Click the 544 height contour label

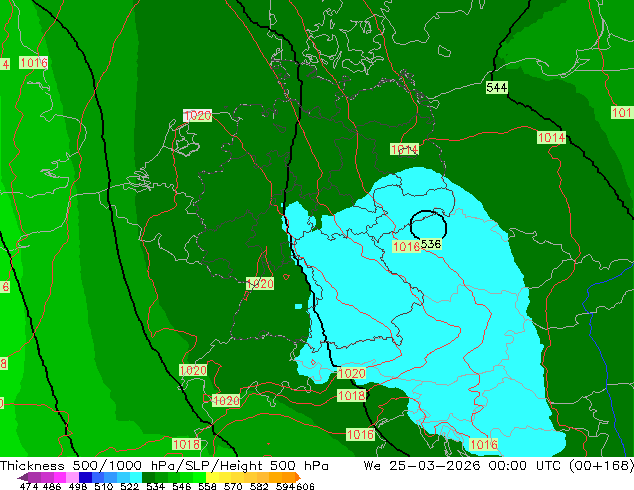click(x=497, y=87)
